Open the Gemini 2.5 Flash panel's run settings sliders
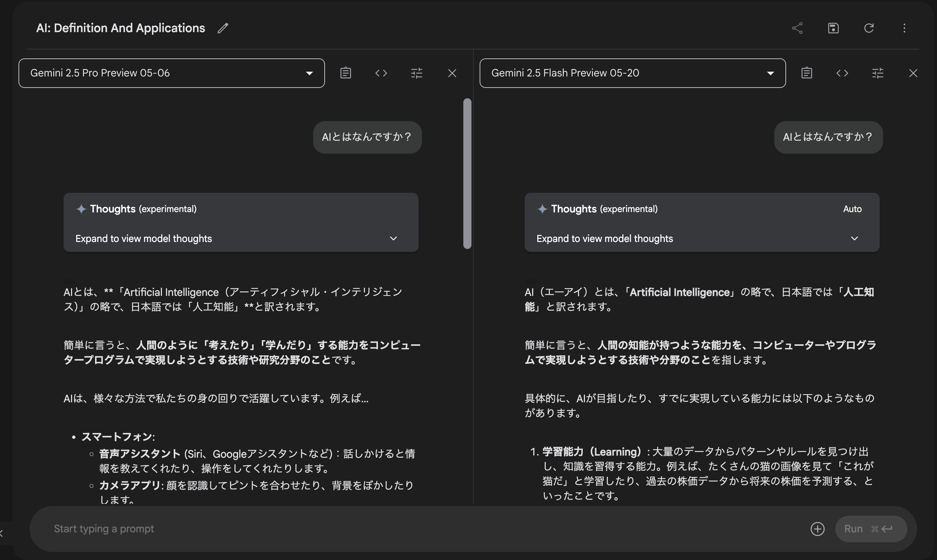The height and width of the screenshot is (560, 937). click(x=878, y=73)
